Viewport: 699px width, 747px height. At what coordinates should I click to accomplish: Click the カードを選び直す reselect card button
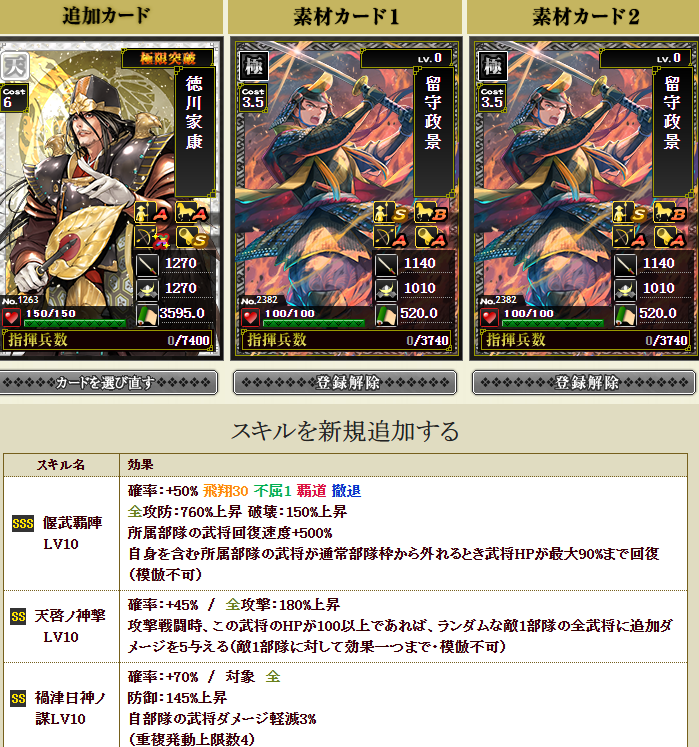coord(108,383)
